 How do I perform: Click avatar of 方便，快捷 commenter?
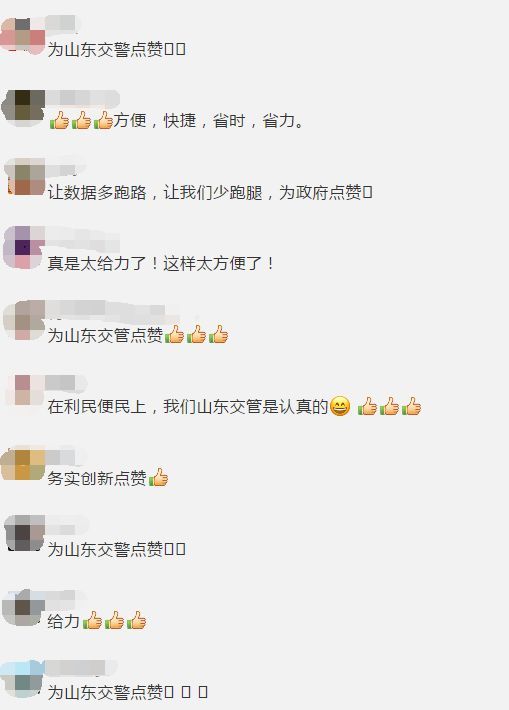tap(24, 108)
